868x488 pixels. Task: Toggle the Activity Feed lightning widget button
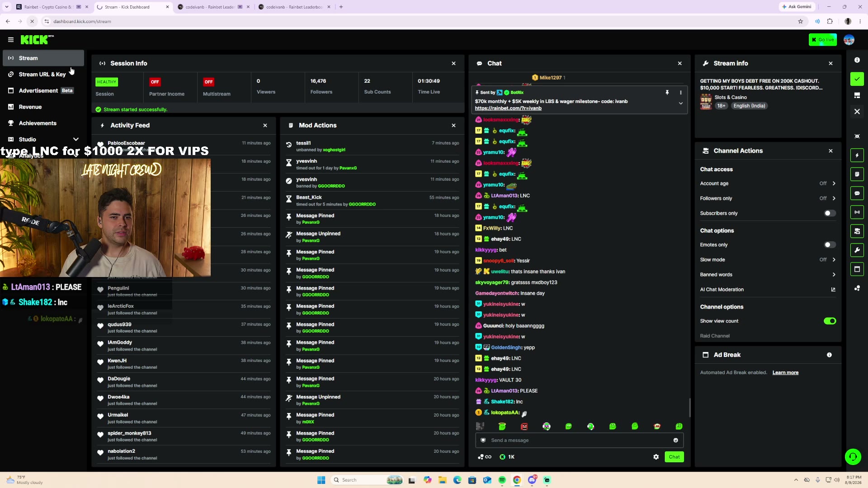tap(857, 155)
